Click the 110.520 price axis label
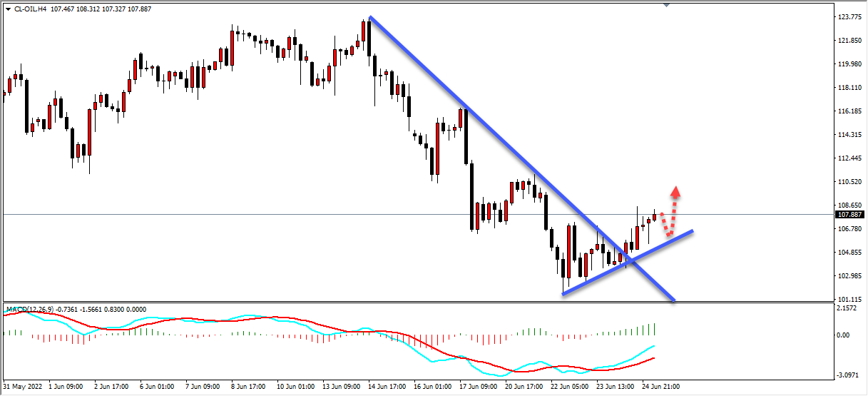The width and height of the screenshot is (868, 396). (x=849, y=182)
